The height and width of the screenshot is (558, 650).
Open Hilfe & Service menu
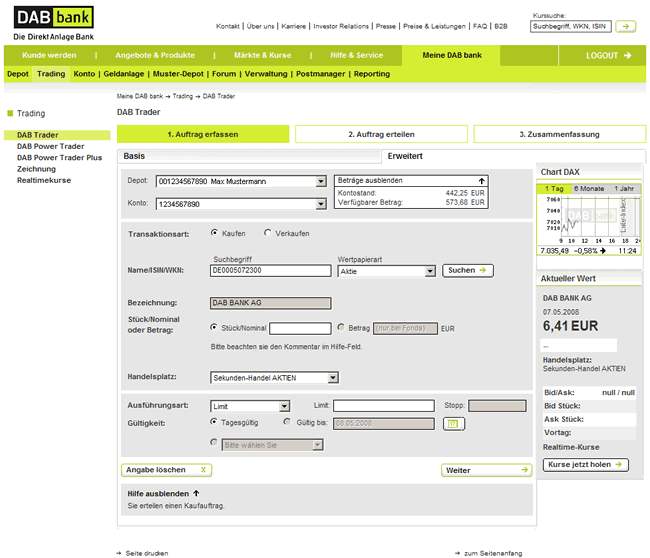coord(357,55)
